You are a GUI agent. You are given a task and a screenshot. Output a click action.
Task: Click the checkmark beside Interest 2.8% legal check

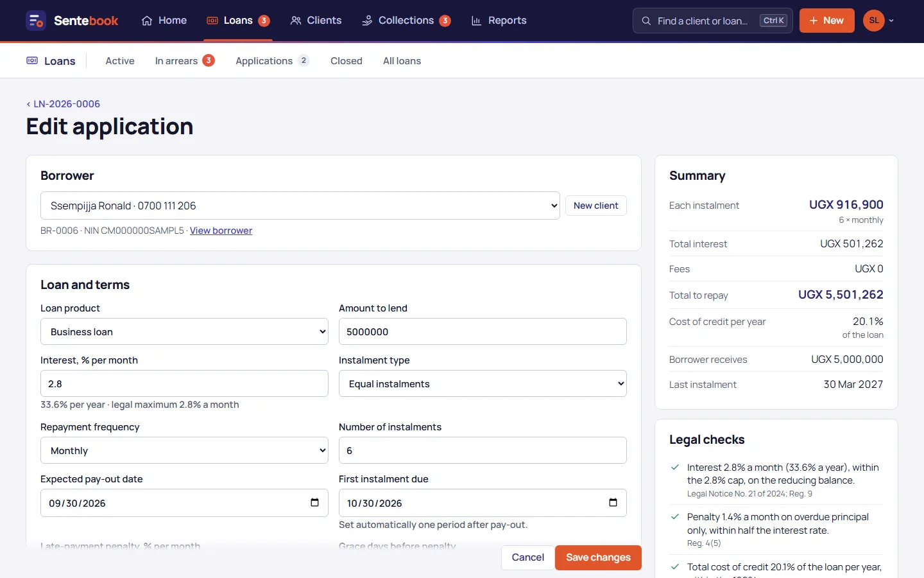pos(675,468)
